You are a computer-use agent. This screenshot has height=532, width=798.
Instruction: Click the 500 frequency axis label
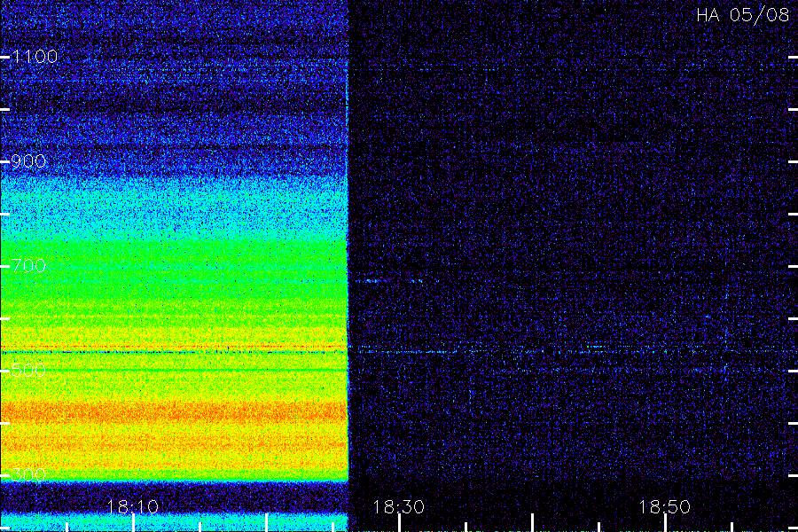[x=28, y=370]
